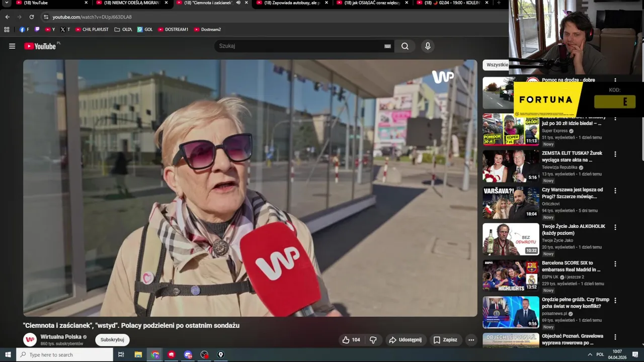Screen dimensions: 644x362
Task: Open on-screen keyboard icon in search box
Action: click(387, 46)
